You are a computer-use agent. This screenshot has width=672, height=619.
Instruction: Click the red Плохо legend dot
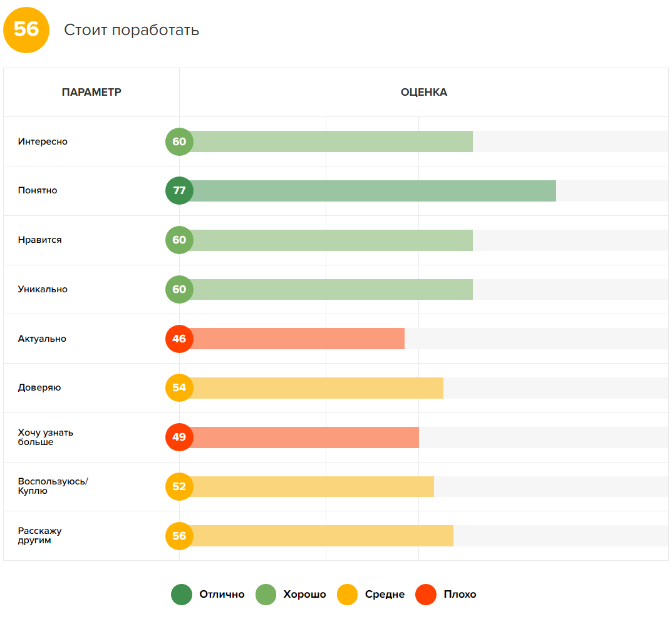426,595
